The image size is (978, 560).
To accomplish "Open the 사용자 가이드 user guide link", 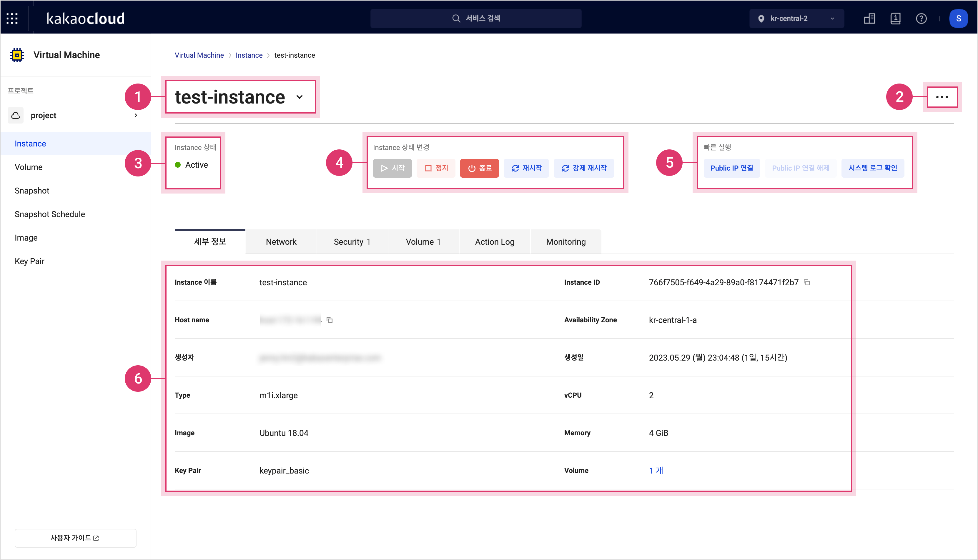I will pyautogui.click(x=75, y=538).
